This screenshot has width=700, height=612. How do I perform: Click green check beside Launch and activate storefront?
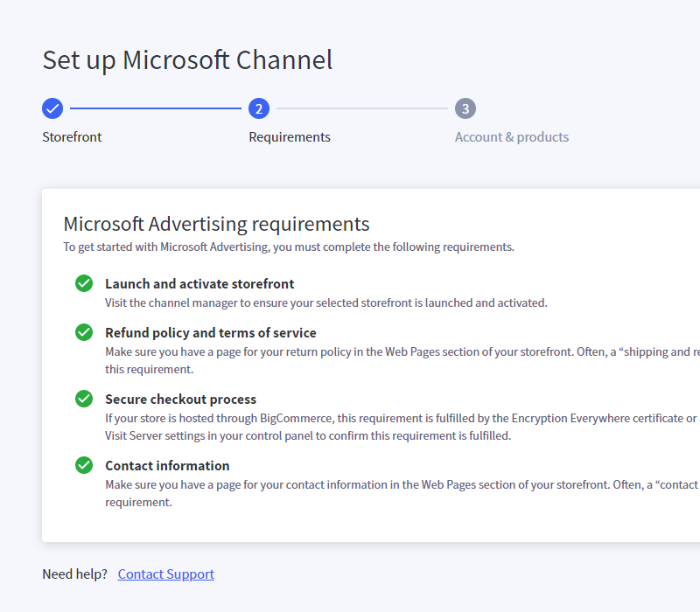tap(84, 283)
